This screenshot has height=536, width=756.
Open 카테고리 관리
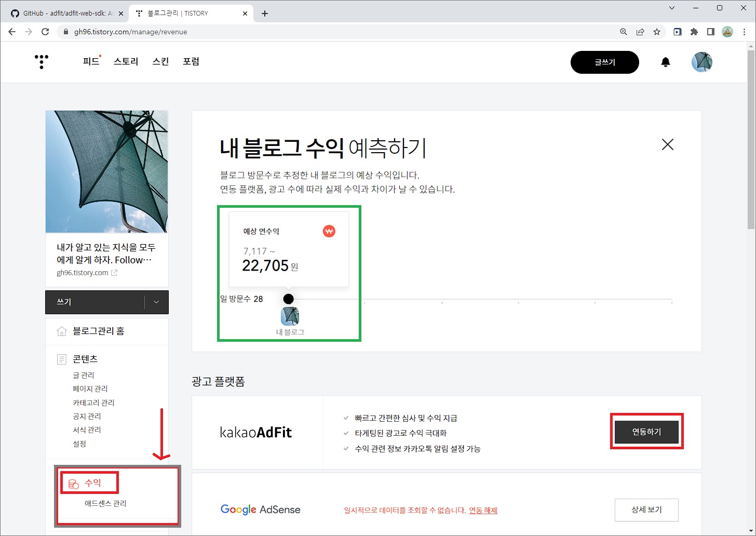coord(93,403)
